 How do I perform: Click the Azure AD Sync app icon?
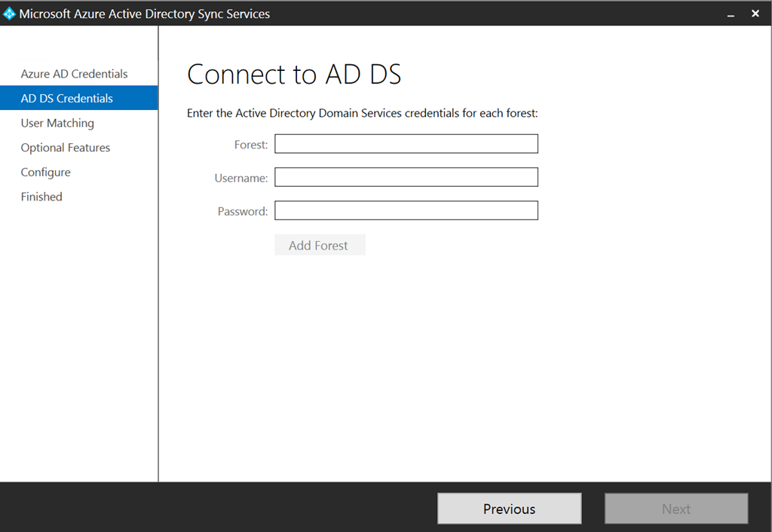click(x=10, y=14)
